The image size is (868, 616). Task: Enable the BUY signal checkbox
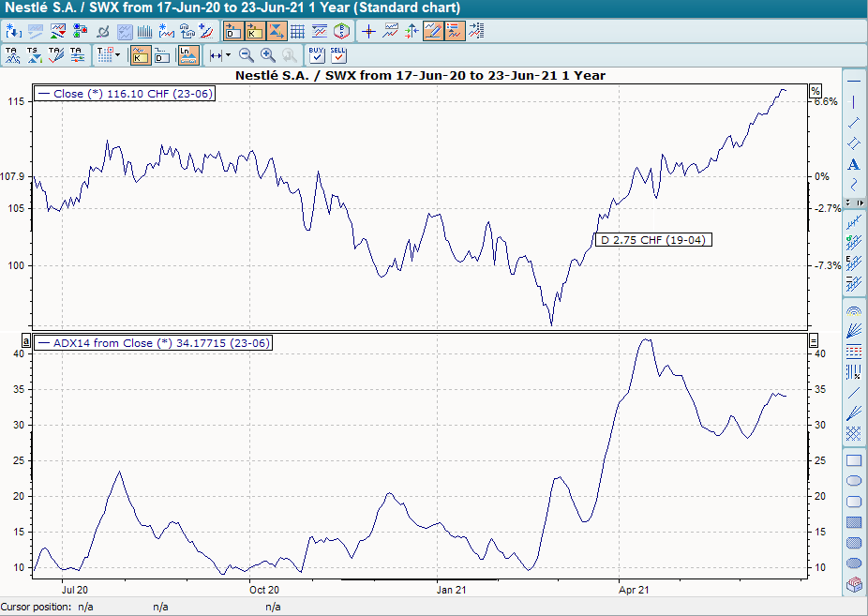(x=317, y=55)
